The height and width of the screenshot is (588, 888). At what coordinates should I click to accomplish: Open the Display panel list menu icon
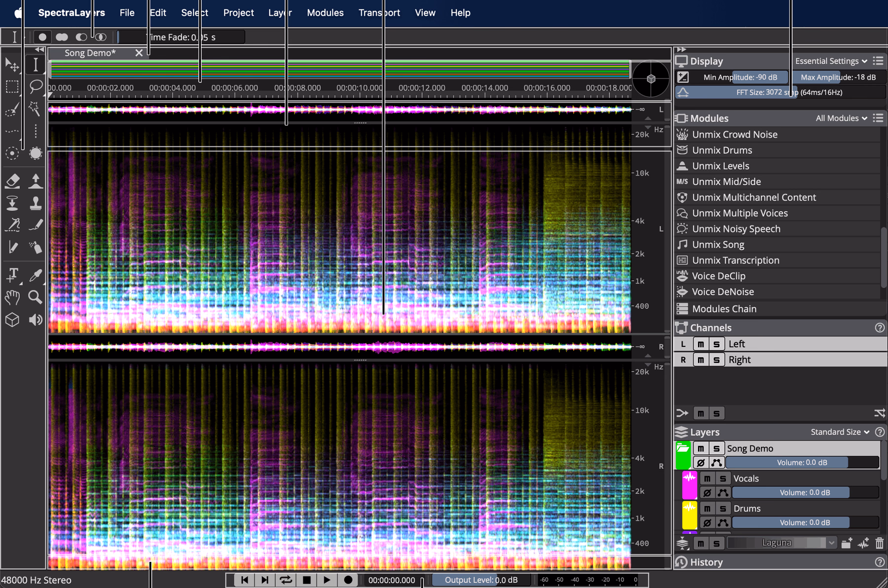point(878,61)
